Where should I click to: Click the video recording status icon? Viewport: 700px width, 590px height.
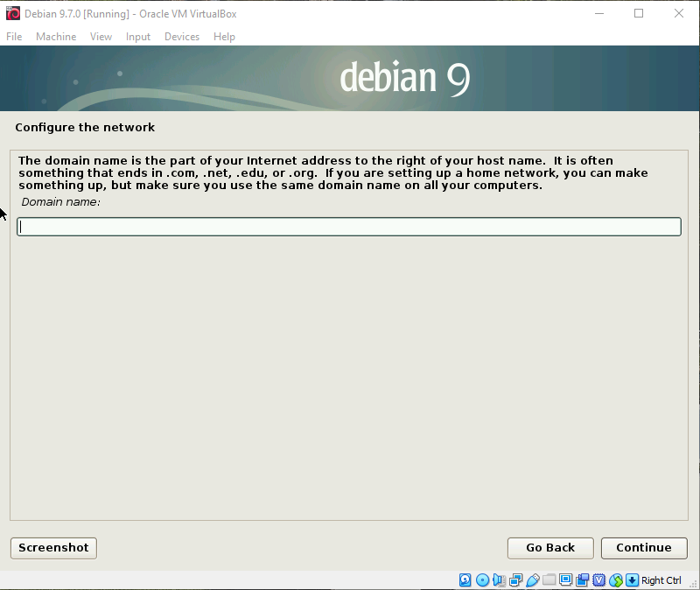pos(582,580)
